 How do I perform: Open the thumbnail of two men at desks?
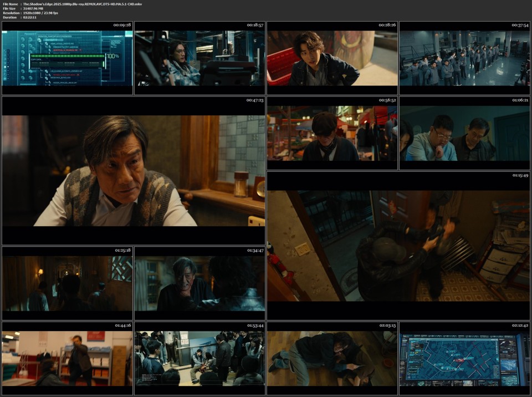point(465,133)
